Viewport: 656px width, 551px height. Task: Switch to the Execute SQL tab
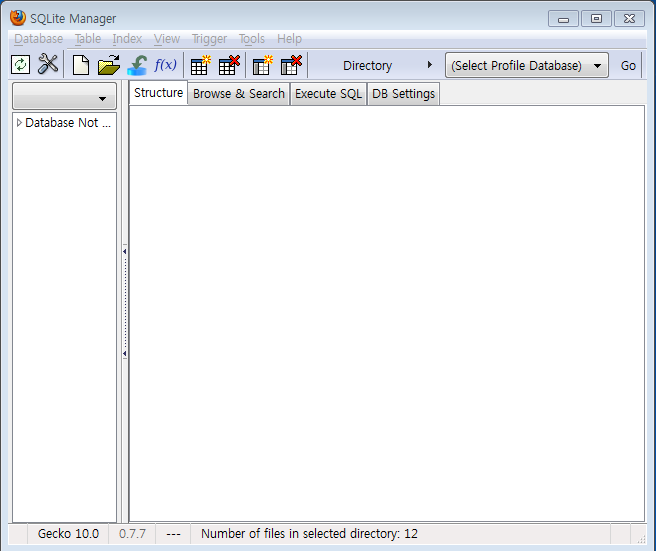pos(328,94)
